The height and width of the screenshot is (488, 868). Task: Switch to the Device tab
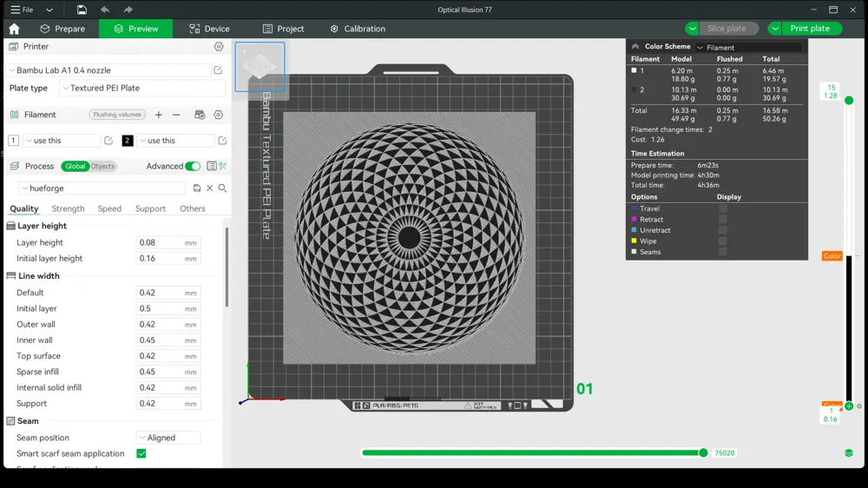209,29
